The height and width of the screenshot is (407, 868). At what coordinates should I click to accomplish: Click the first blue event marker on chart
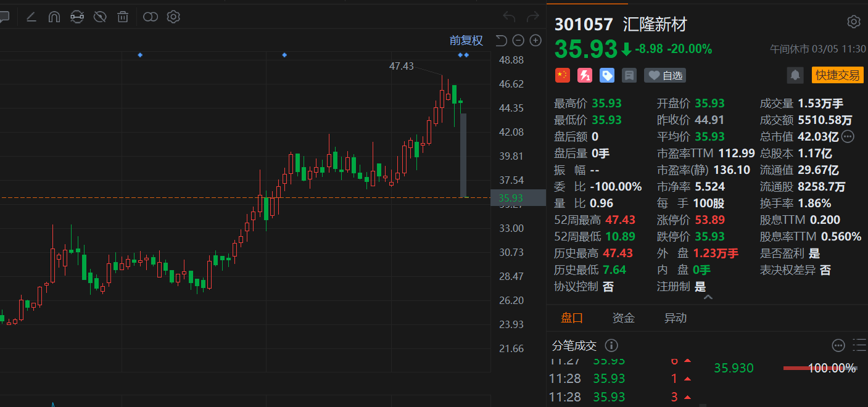coord(140,55)
